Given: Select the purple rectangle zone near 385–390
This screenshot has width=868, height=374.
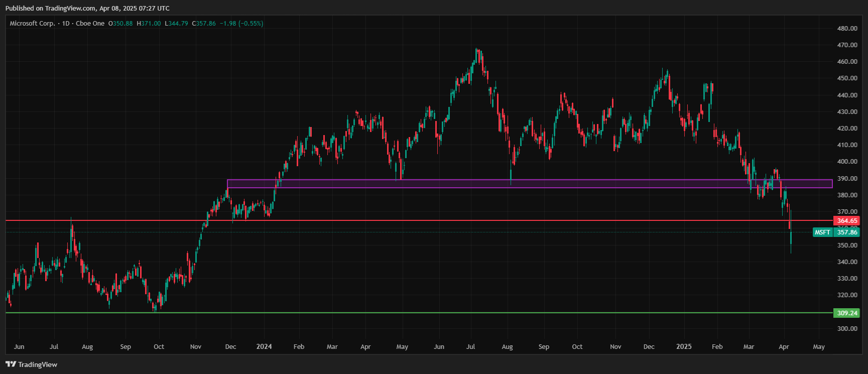Looking at the screenshot, I should click(x=530, y=184).
